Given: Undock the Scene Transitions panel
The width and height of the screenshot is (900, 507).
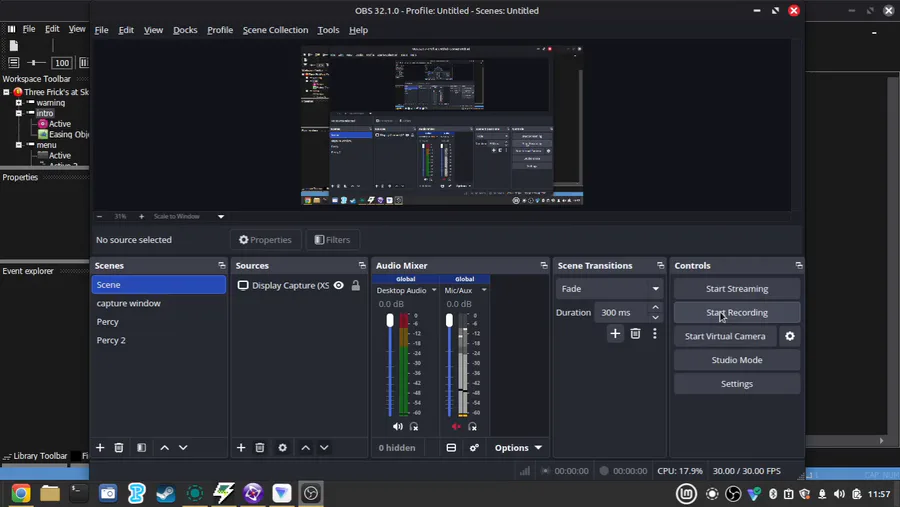Looking at the screenshot, I should [660, 265].
